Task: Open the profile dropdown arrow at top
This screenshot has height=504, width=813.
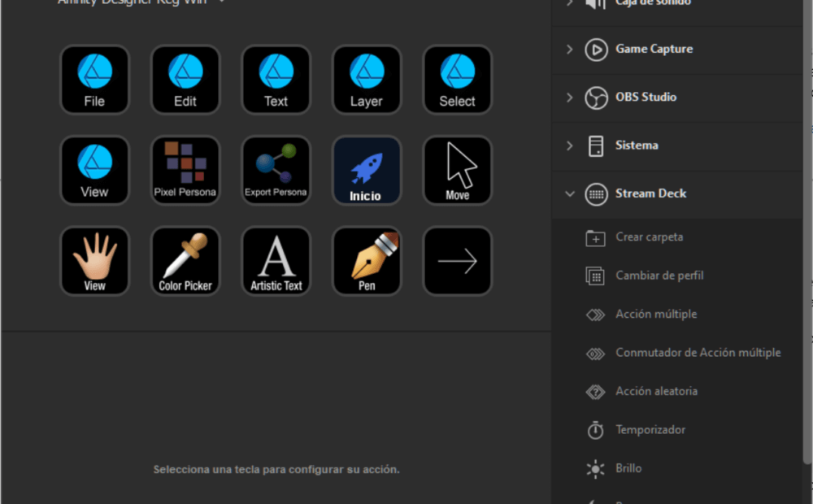Action: pyautogui.click(x=222, y=2)
